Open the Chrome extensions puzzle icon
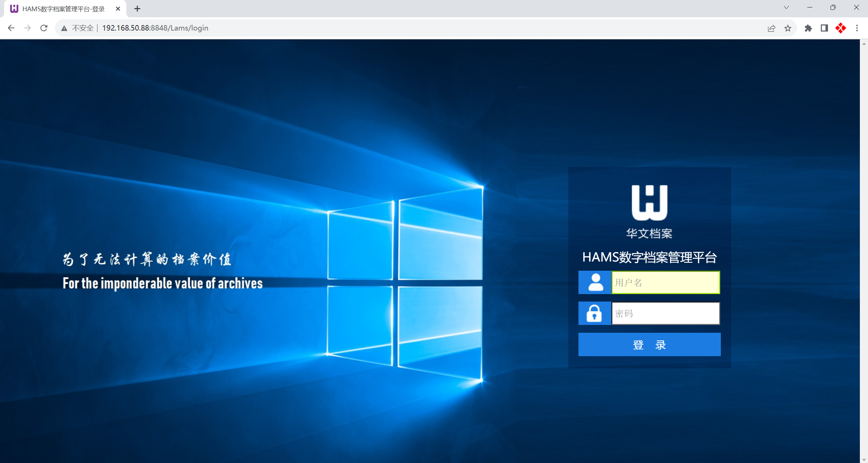This screenshot has height=463, width=868. coord(808,28)
